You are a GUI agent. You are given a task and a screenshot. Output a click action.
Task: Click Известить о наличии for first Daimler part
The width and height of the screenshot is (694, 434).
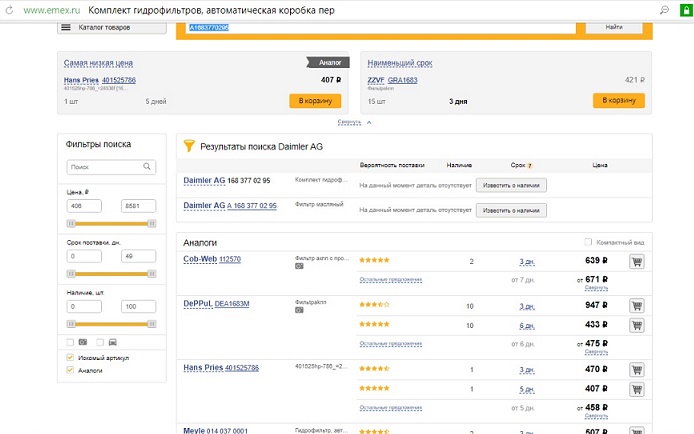tap(511, 185)
